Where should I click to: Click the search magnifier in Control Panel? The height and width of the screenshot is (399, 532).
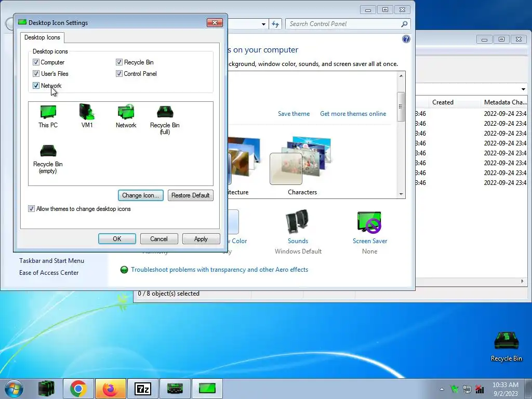[404, 24]
